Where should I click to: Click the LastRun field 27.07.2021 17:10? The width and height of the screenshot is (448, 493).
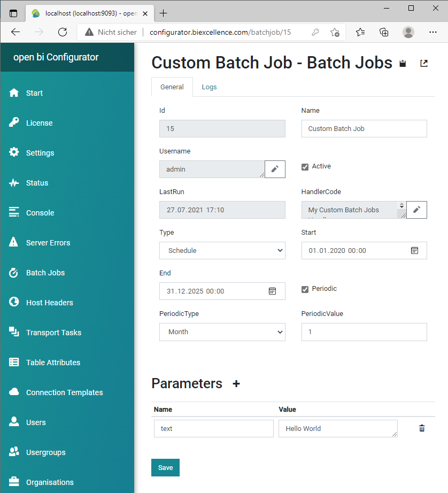pos(222,210)
